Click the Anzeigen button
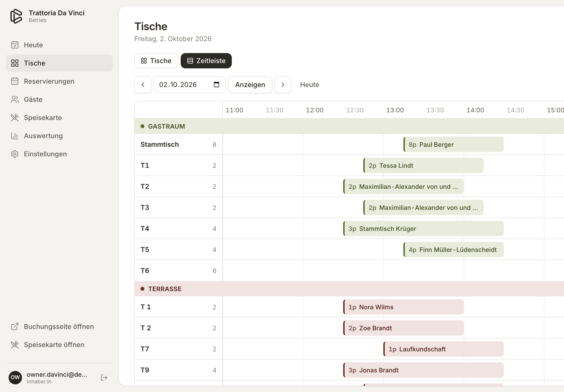 (250, 85)
